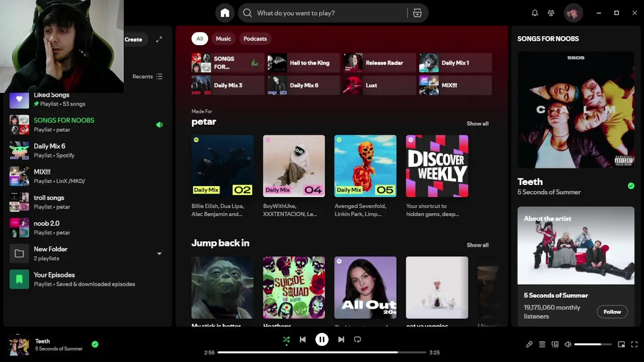
Task: Show all in Jump back in
Action: click(477, 245)
